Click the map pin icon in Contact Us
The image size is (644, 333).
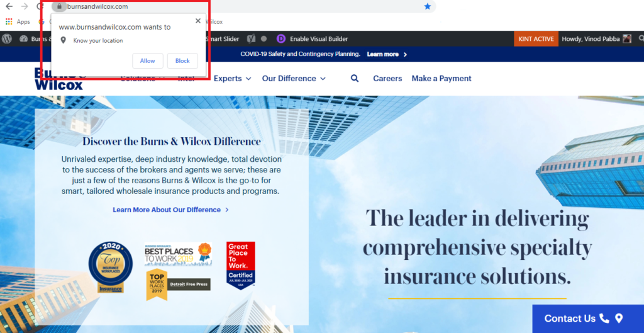[619, 318]
